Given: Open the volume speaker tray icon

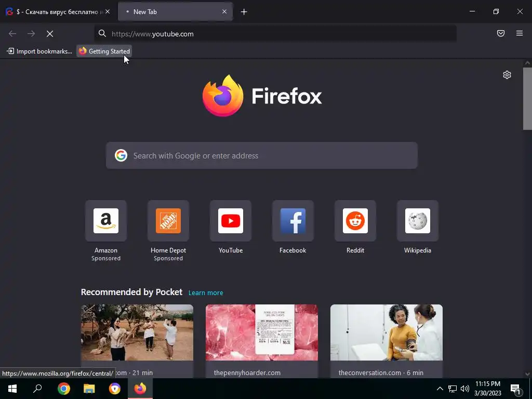Looking at the screenshot, I should click(465, 389).
